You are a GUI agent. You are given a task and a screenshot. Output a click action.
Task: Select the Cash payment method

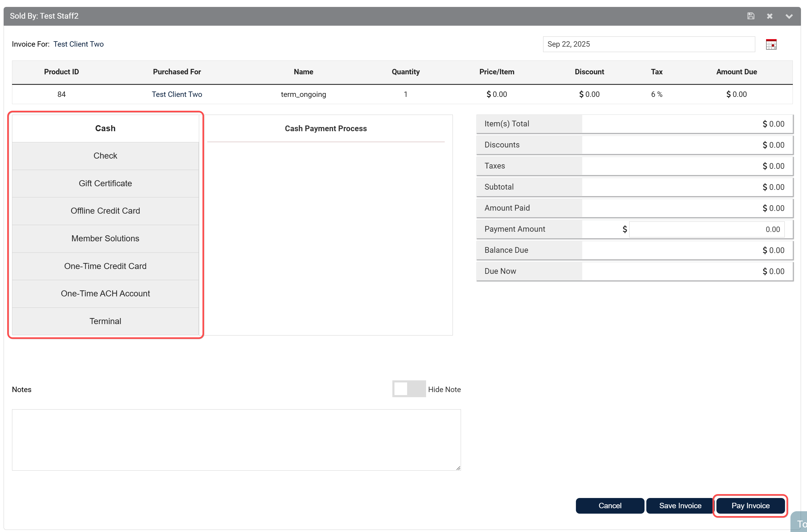tap(105, 128)
